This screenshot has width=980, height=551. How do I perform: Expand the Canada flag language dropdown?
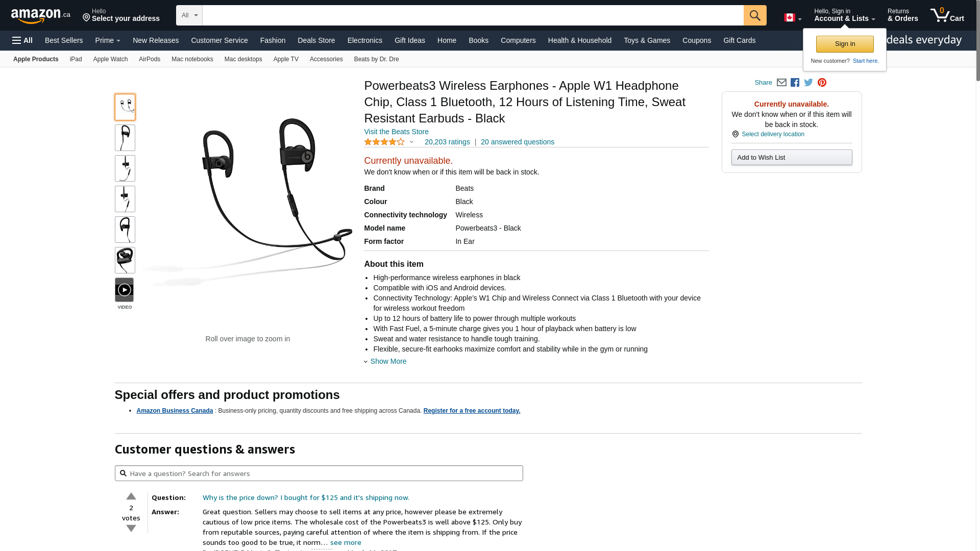(x=793, y=18)
